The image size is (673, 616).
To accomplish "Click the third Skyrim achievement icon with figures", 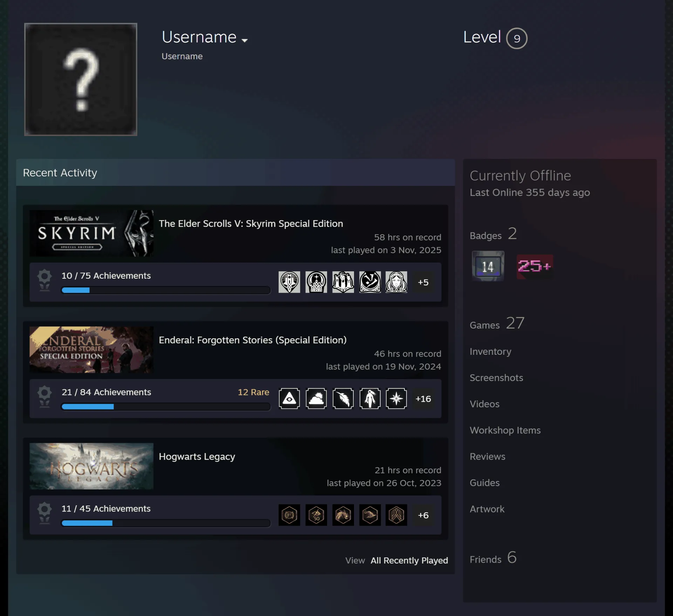I will [343, 282].
